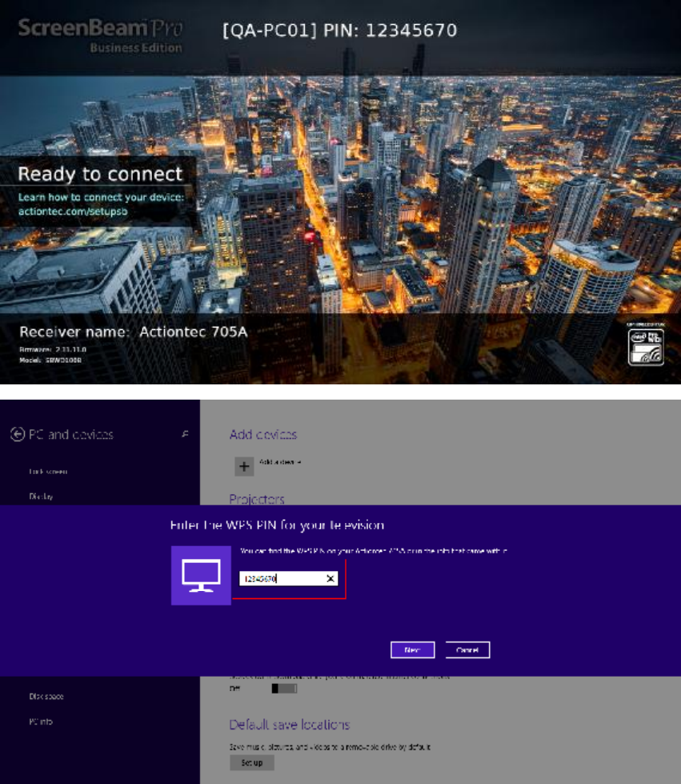Click the Projectors heading

point(257,499)
